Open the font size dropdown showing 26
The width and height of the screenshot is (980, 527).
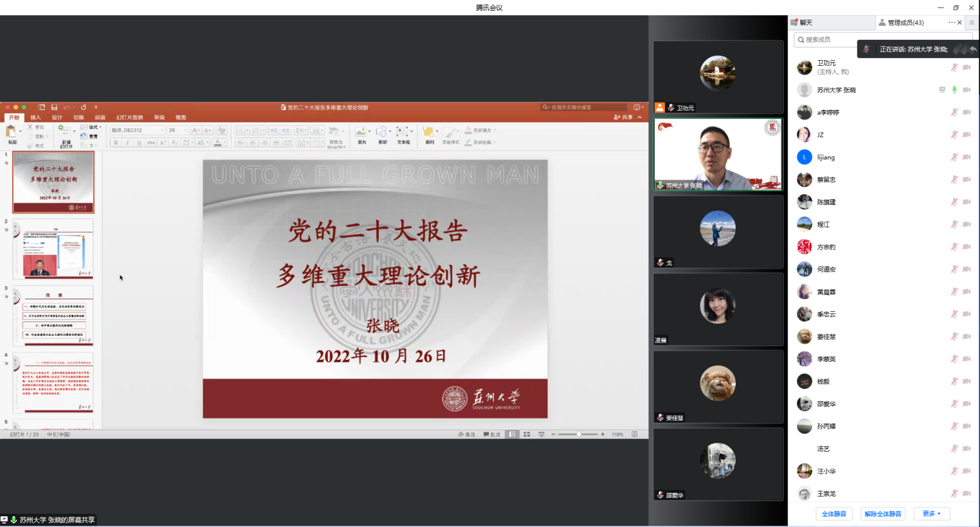[x=185, y=130]
